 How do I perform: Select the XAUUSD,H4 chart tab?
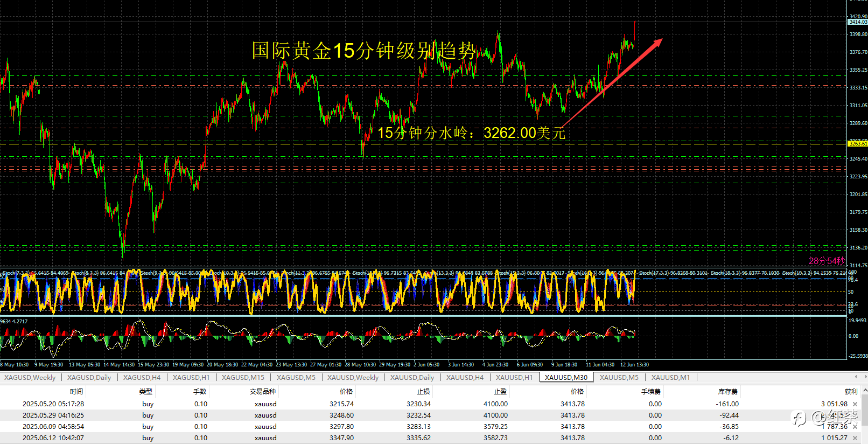(x=465, y=378)
